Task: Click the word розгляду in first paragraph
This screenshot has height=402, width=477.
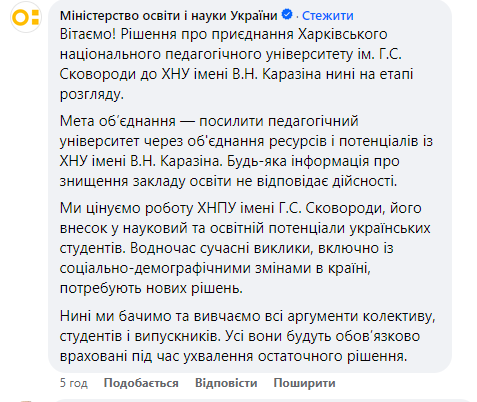Action: [x=91, y=94]
